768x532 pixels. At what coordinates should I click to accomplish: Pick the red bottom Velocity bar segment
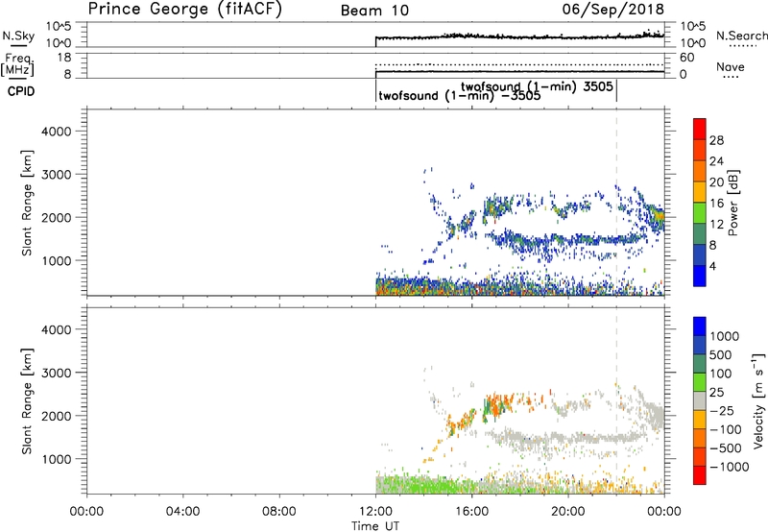point(700,475)
